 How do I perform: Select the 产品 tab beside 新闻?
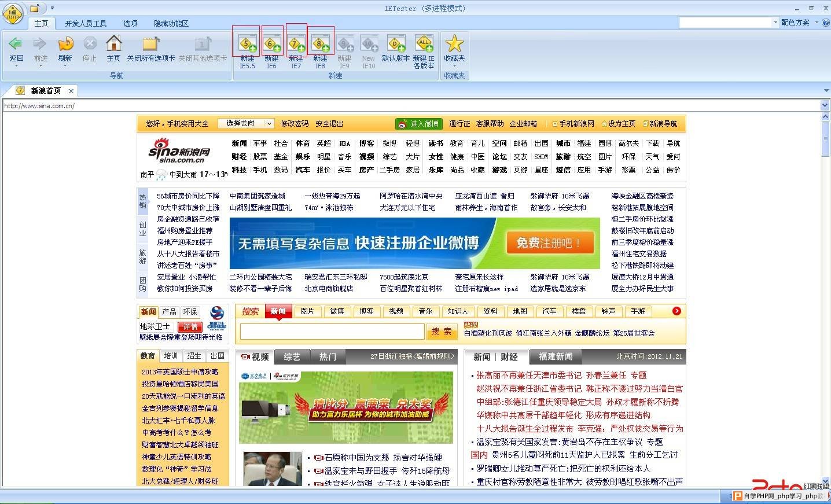(170, 312)
